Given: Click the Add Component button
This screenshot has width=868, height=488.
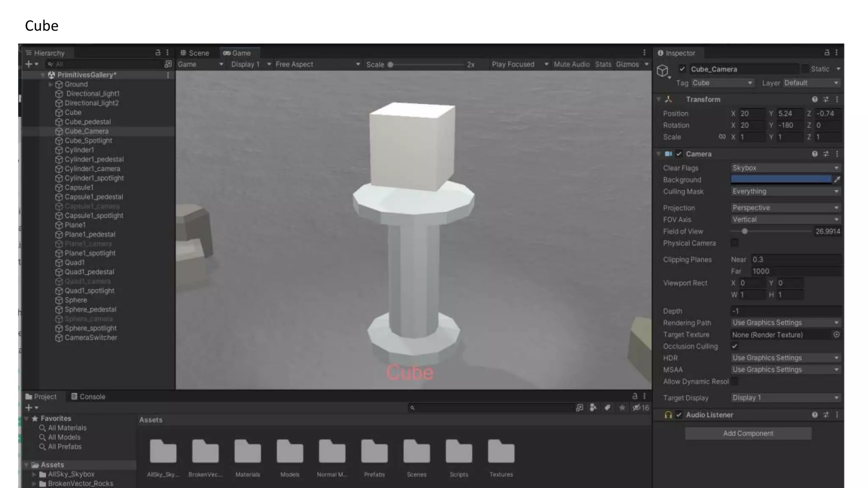Looking at the screenshot, I should 748,433.
